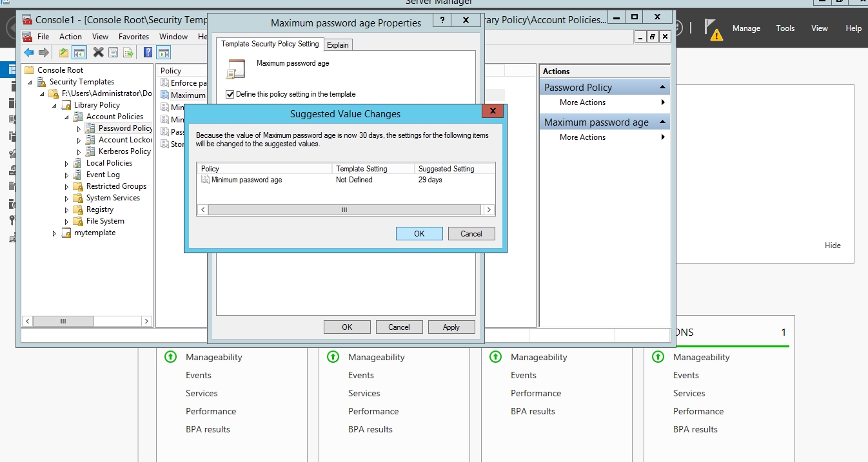Viewport: 868px width, 462px height.
Task: Open Properties via the toolbar icon
Action: coord(113,53)
